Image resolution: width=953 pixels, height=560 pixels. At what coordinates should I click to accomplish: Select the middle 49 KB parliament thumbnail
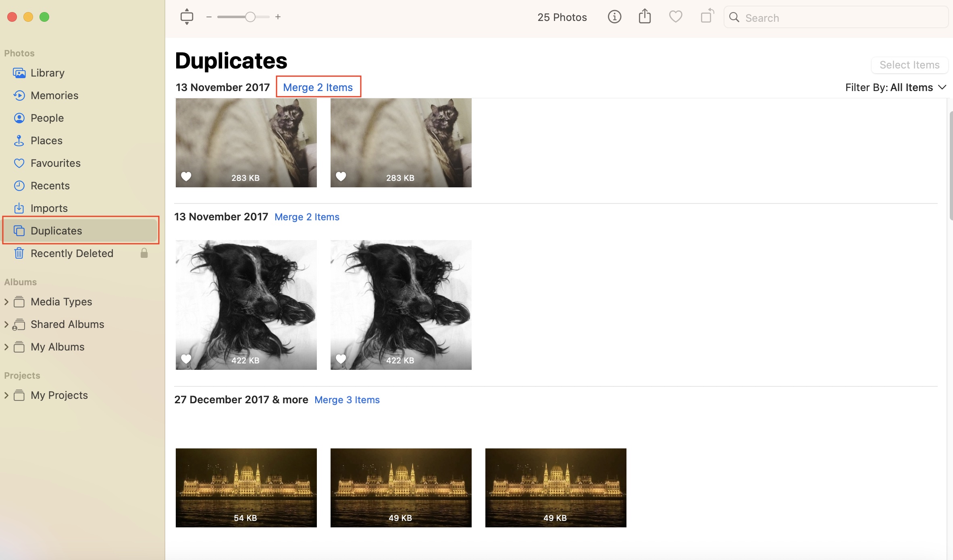[x=401, y=488]
